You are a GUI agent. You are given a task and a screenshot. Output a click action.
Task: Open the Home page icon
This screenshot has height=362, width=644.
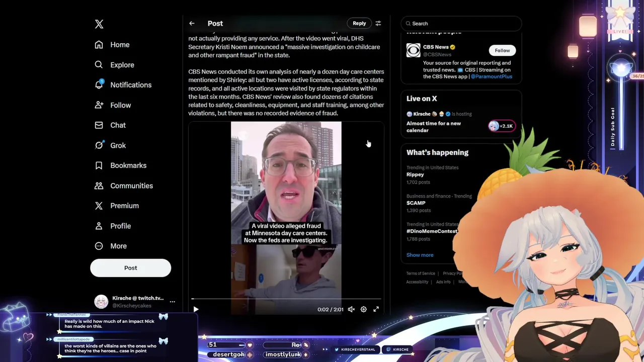point(99,45)
